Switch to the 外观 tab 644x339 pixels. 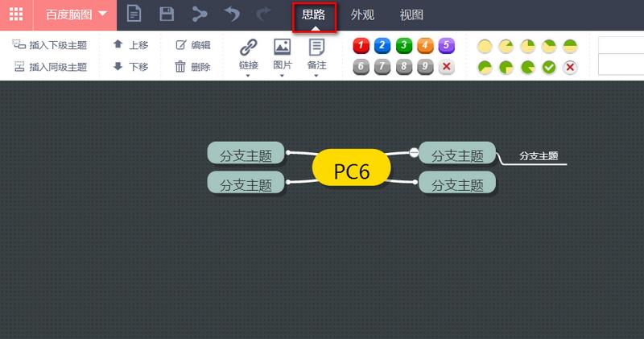[362, 15]
